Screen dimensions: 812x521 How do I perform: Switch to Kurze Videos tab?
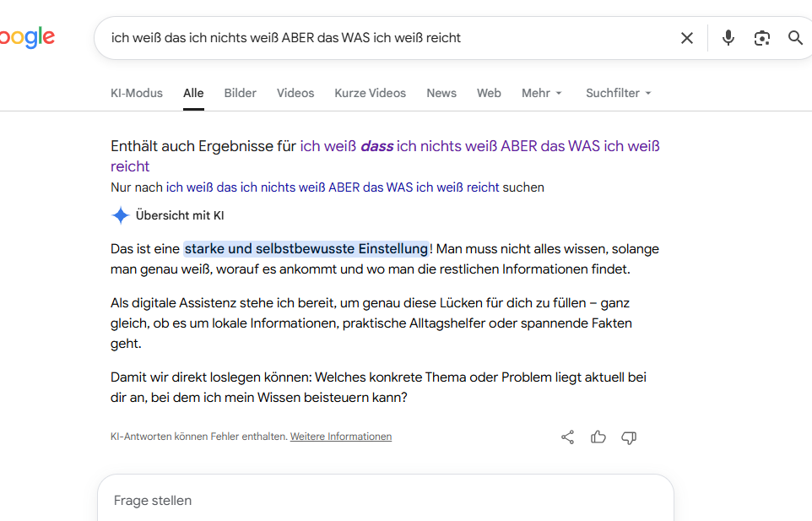[371, 93]
